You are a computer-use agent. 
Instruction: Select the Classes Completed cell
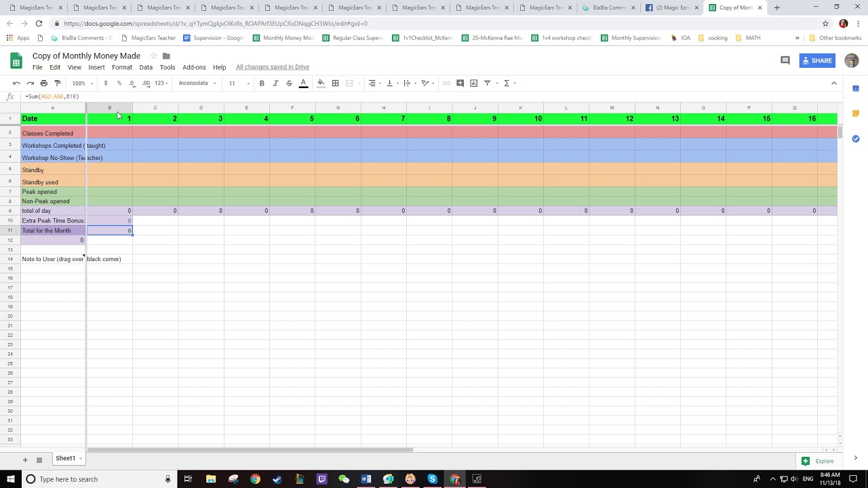pyautogui.click(x=53, y=134)
